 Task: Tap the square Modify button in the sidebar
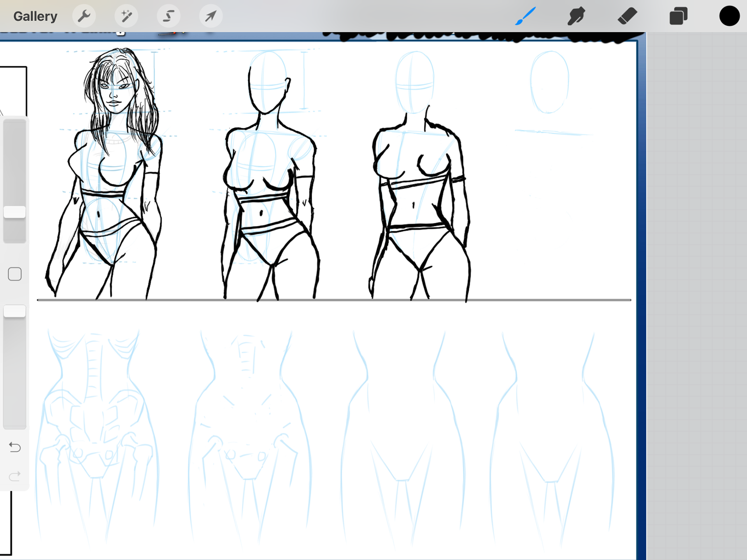point(15,274)
